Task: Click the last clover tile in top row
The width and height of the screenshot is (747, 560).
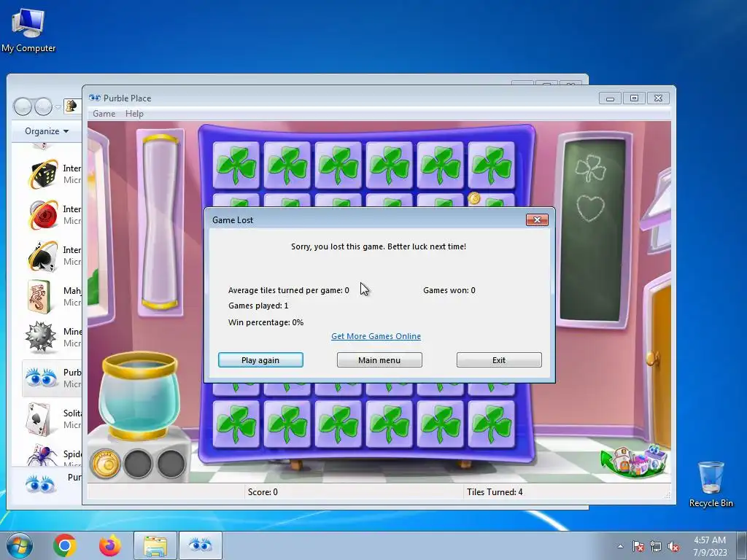Action: [x=491, y=166]
